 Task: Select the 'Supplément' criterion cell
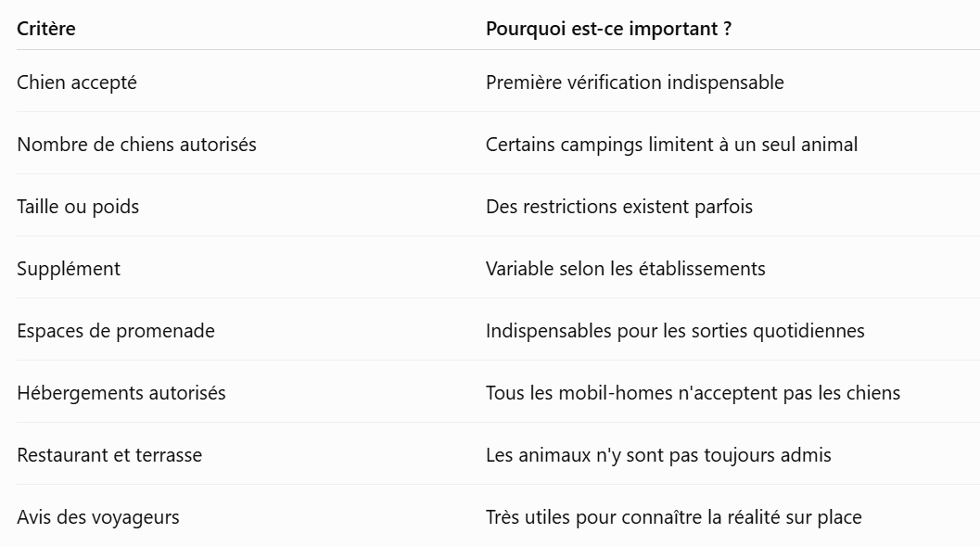[69, 269]
